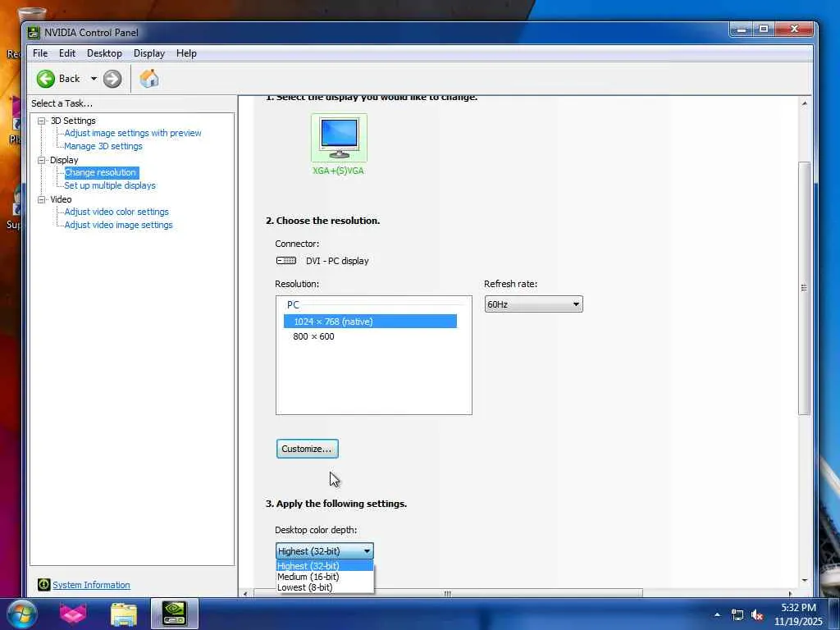Open the Back history dropdown arrow
This screenshot has height=630, width=840.
[x=94, y=79]
